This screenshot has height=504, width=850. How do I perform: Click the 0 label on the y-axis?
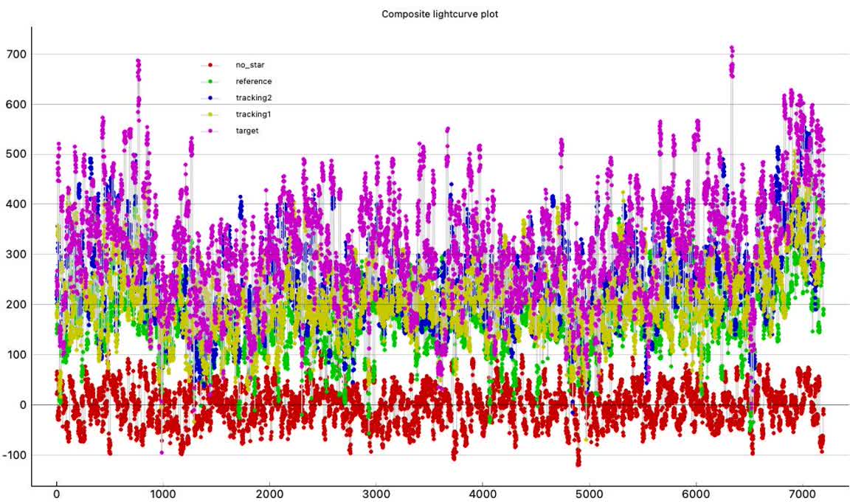click(x=22, y=405)
